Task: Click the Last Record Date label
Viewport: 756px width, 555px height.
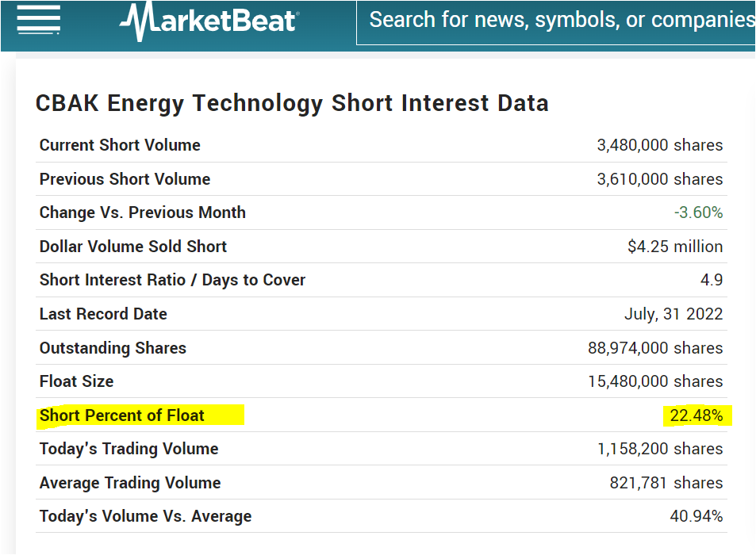Action: click(x=103, y=314)
